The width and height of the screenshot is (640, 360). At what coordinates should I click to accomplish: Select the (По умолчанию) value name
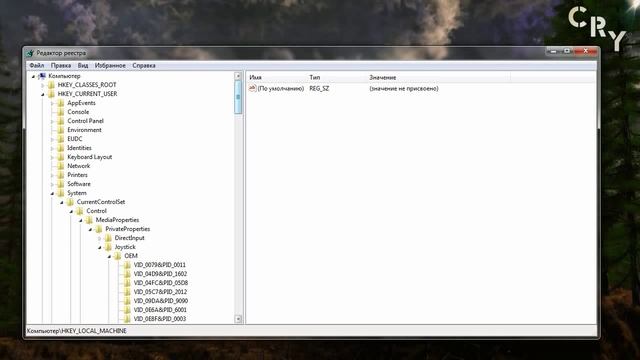click(281, 88)
